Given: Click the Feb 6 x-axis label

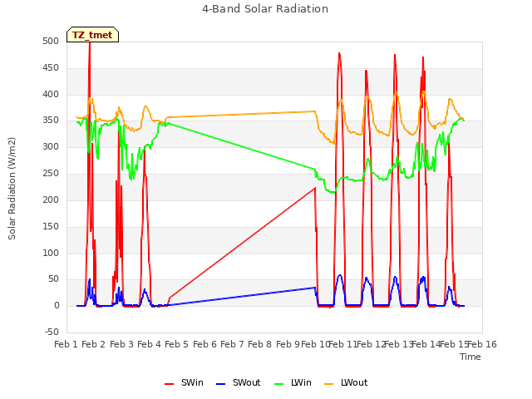Looking at the screenshot, I should coord(204,345).
